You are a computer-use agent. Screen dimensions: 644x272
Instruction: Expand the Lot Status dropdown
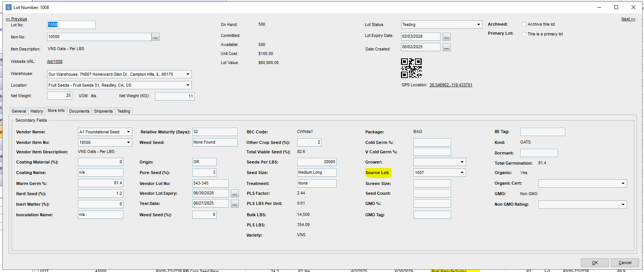tap(478, 24)
